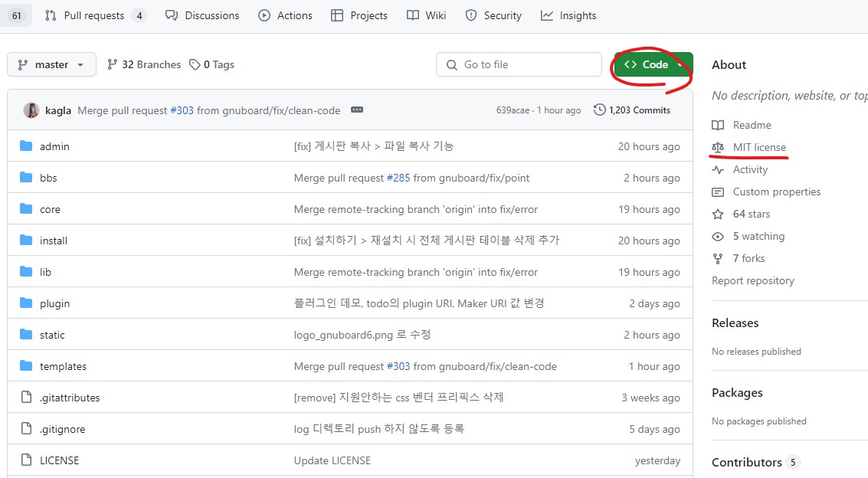Click the .gitignore file icon
The height and width of the screenshot is (478, 868).
(x=26, y=429)
